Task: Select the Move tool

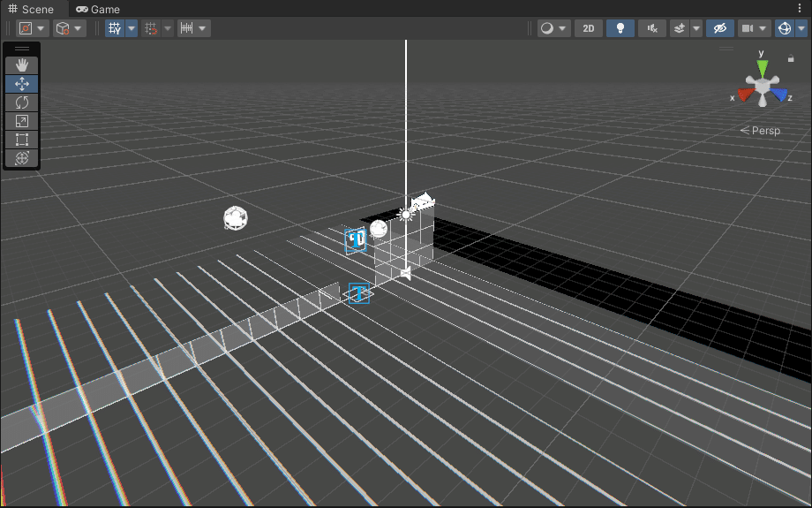Action: point(22,84)
